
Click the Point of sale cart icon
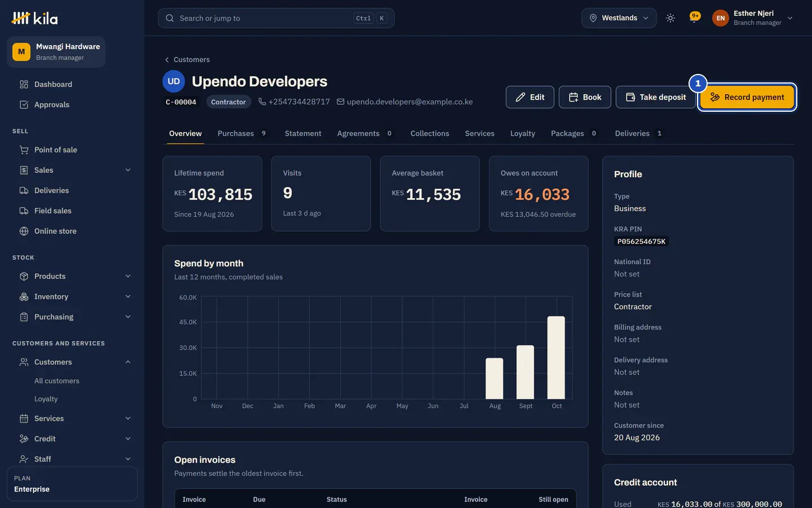24,150
